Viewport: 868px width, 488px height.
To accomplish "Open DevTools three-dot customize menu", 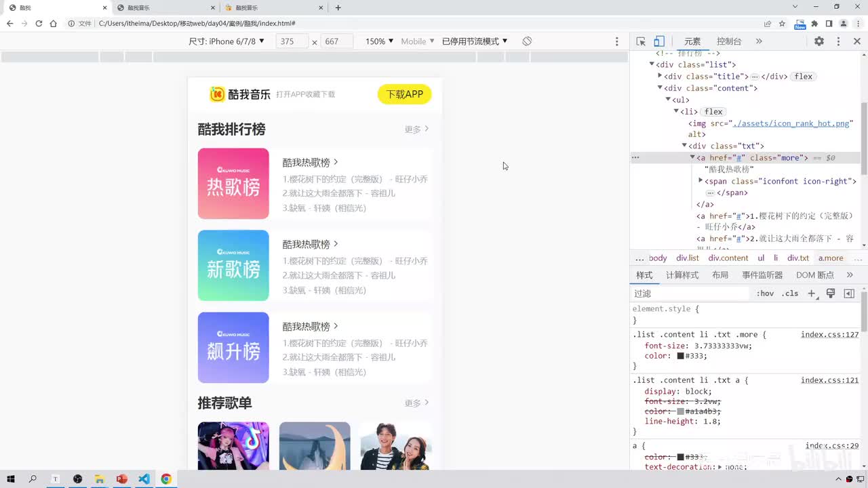I will [838, 41].
